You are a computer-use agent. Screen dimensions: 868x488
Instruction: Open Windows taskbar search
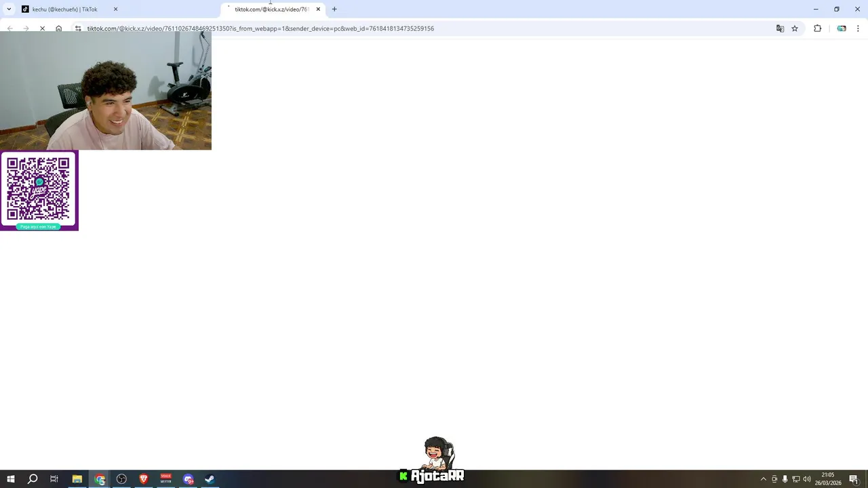point(32,479)
